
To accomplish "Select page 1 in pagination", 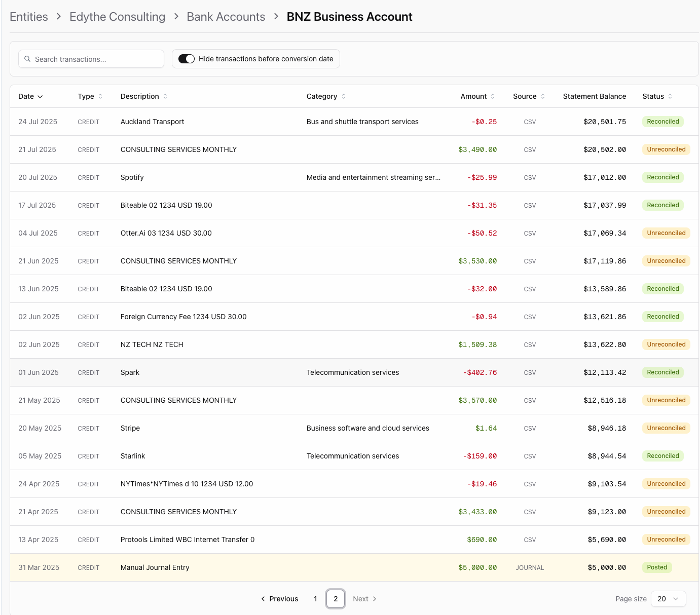I will [x=315, y=599].
